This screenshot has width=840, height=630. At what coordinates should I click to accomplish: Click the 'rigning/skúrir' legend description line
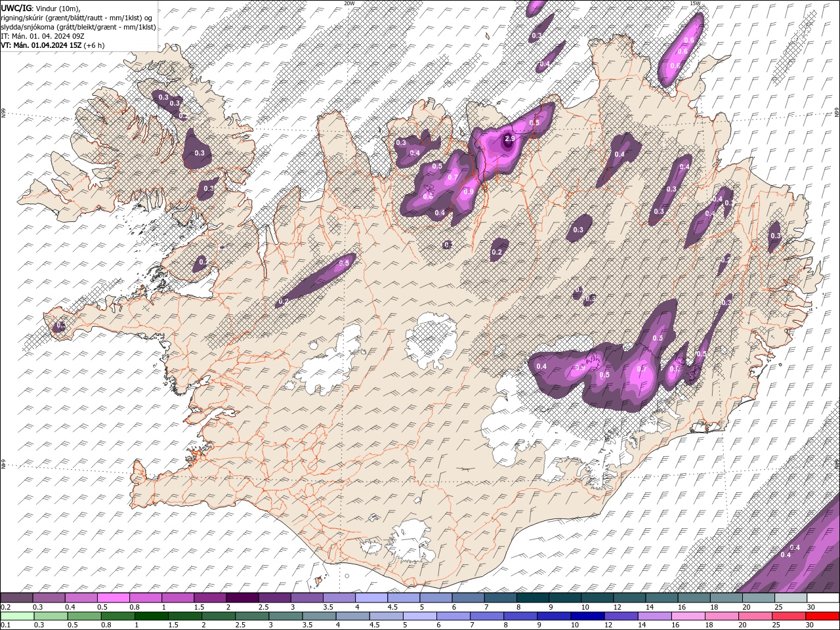[77, 18]
